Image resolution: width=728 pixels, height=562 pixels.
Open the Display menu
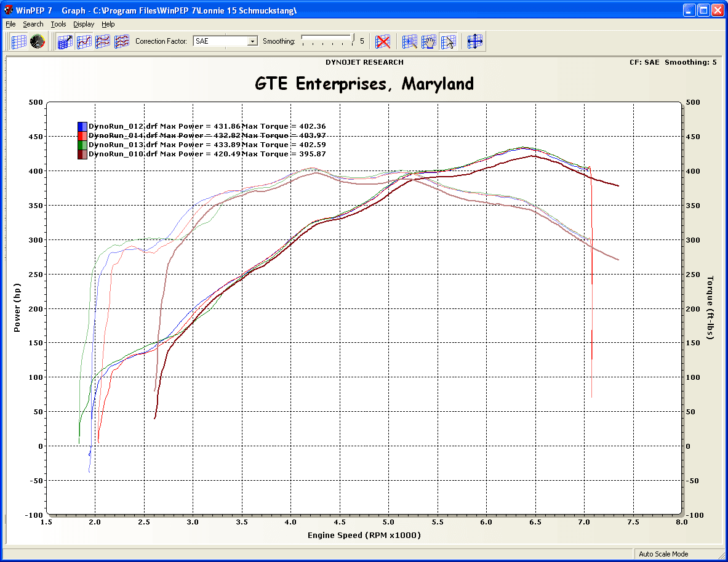[84, 24]
